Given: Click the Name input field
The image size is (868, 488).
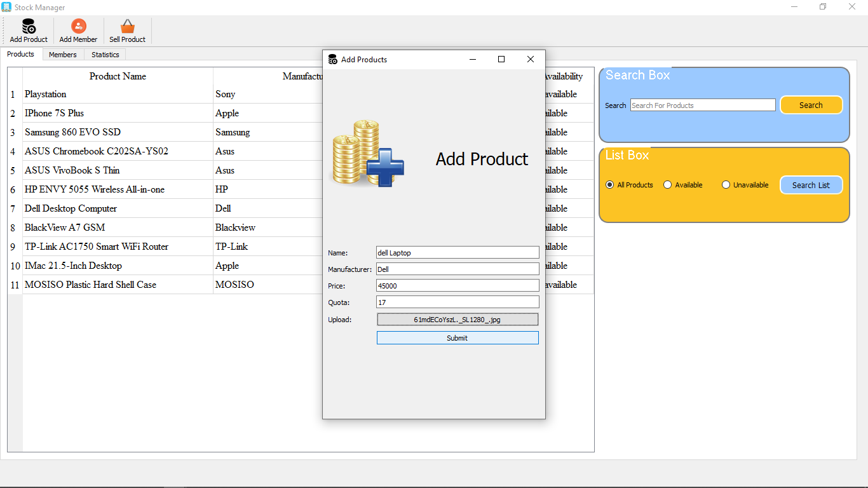Looking at the screenshot, I should (458, 253).
